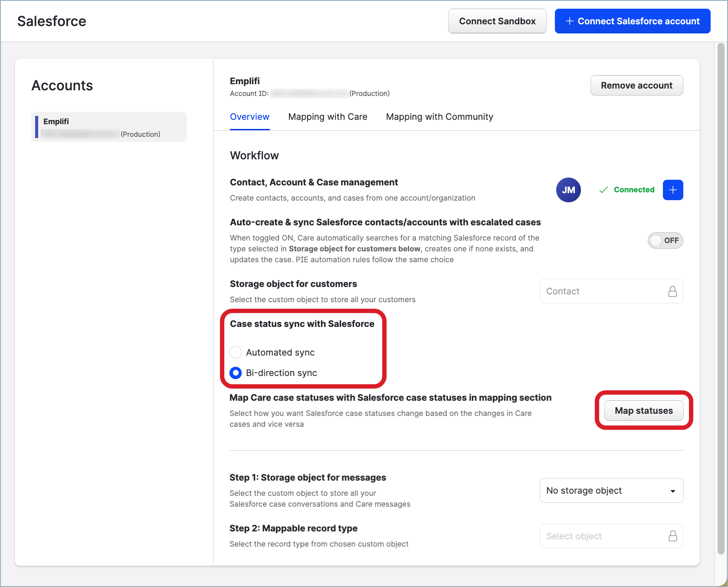Click the locked Contact storage object field

pyautogui.click(x=611, y=291)
